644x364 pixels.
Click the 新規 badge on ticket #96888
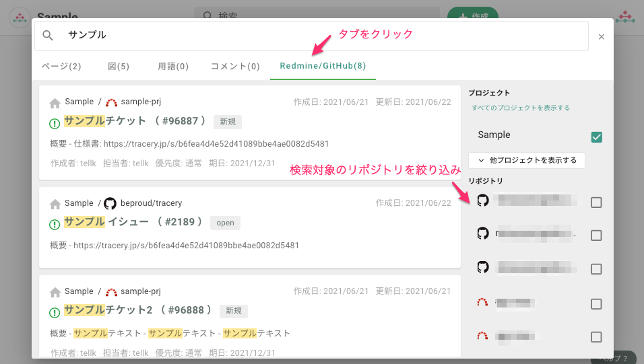pyautogui.click(x=234, y=311)
